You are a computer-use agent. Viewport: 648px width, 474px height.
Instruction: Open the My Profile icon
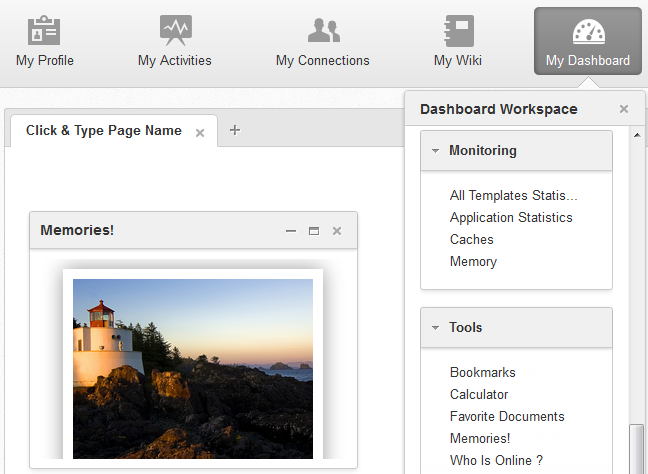(x=44, y=30)
